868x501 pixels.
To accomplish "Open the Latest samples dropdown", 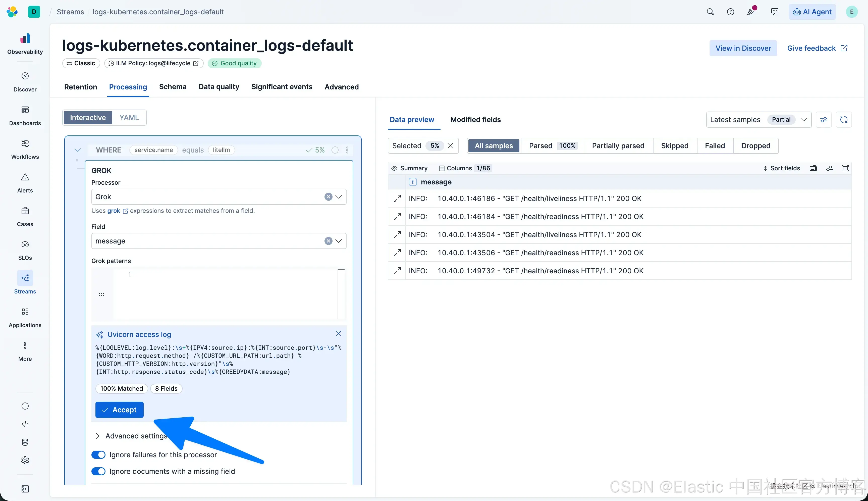I will [758, 119].
